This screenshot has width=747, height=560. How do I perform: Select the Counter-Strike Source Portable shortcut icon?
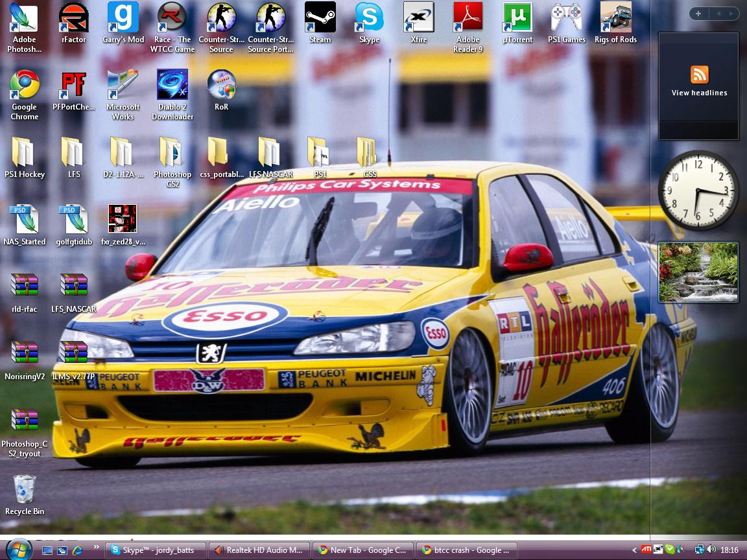[270, 28]
